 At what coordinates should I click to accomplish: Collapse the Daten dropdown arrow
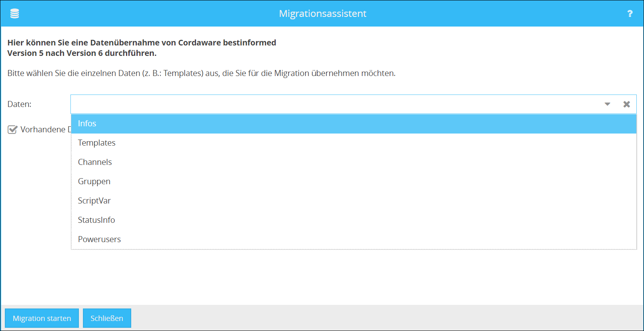607,104
